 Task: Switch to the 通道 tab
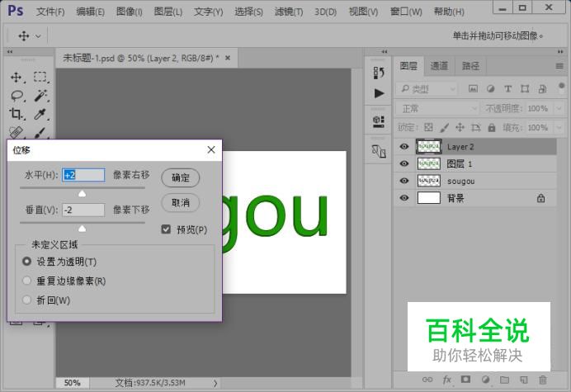[439, 66]
